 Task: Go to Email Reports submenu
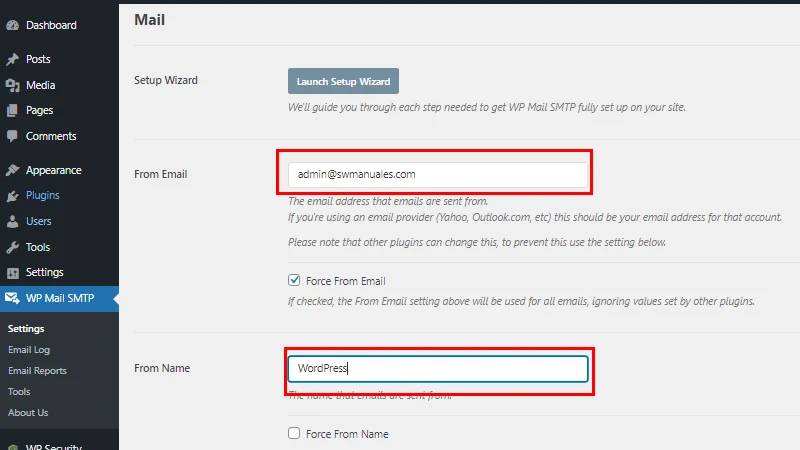click(x=37, y=371)
